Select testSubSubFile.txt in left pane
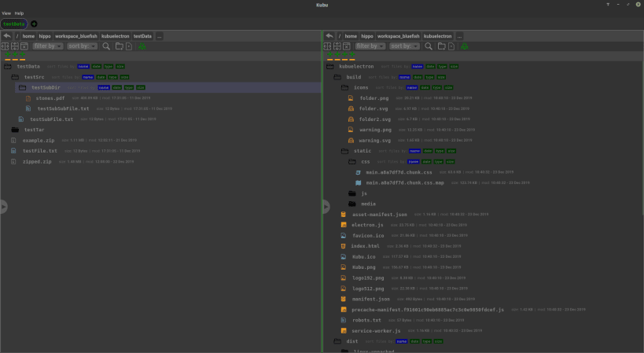This screenshot has width=644, height=353. (x=63, y=108)
